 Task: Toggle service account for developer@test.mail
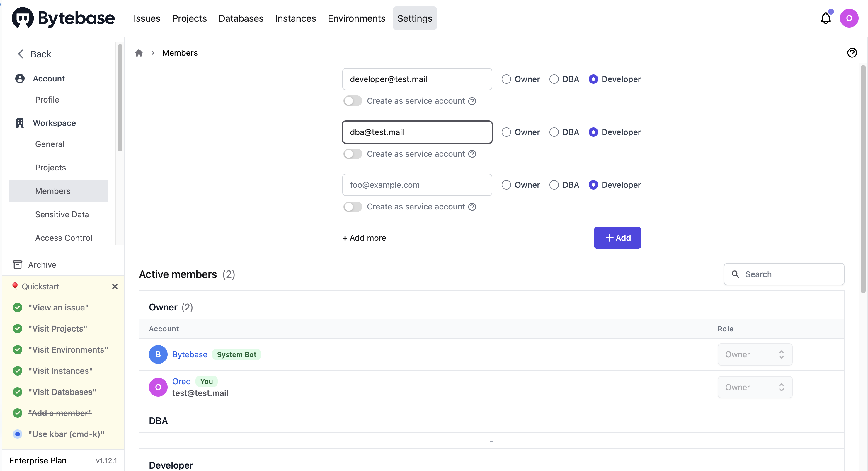point(353,101)
